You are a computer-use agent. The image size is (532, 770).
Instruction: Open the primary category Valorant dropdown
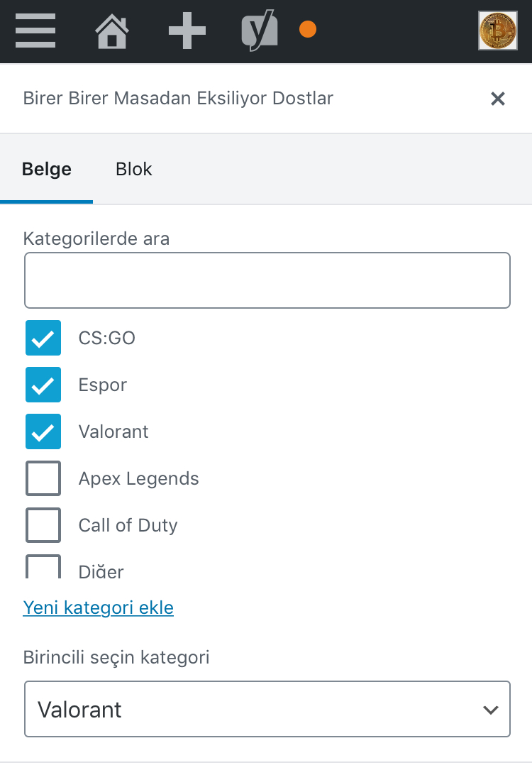[x=267, y=709]
